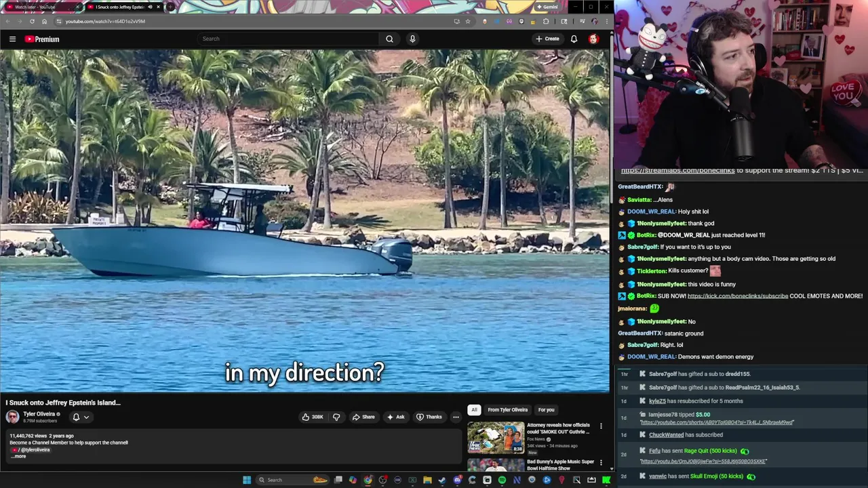Click the browser address bar URL
Screen dimensions: 868x488
105,21
